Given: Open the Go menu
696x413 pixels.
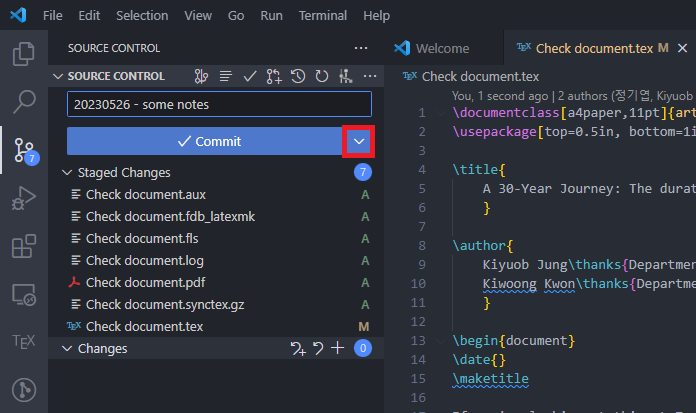Looking at the screenshot, I should pos(236,16).
